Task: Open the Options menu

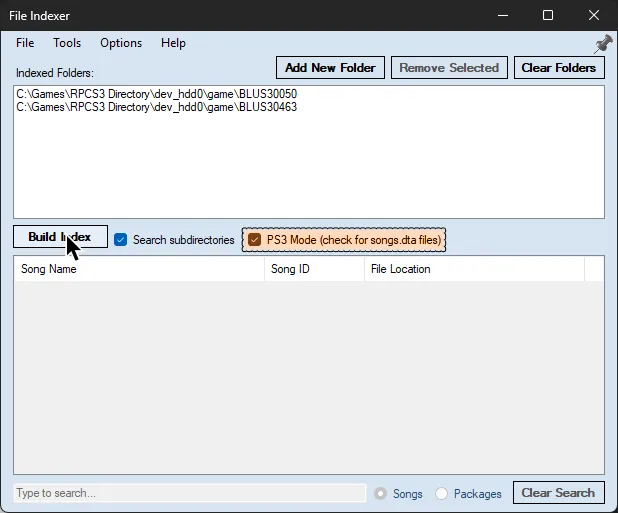Action: point(121,43)
